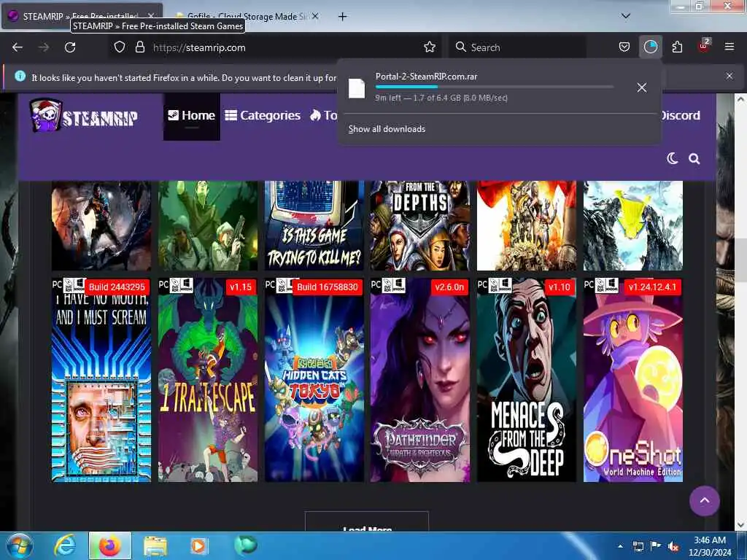Open the green taskbar application icon
747x560 pixels.
point(245,545)
